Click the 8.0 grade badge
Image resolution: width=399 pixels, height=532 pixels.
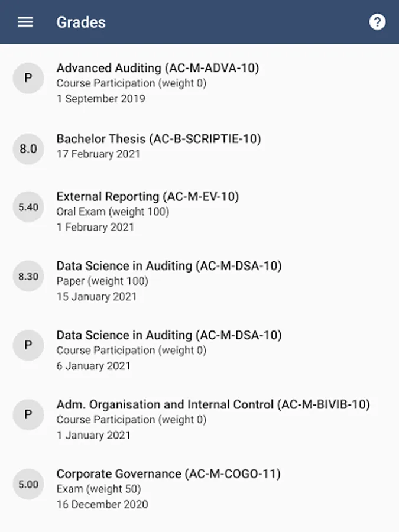coord(28,149)
